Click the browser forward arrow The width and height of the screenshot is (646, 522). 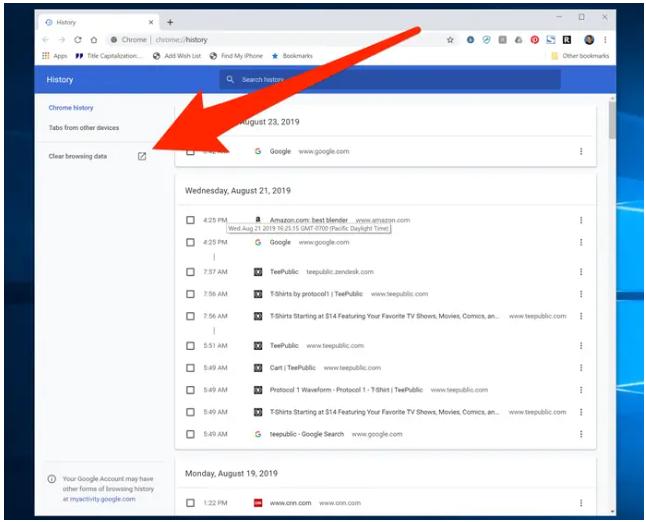pyautogui.click(x=62, y=40)
